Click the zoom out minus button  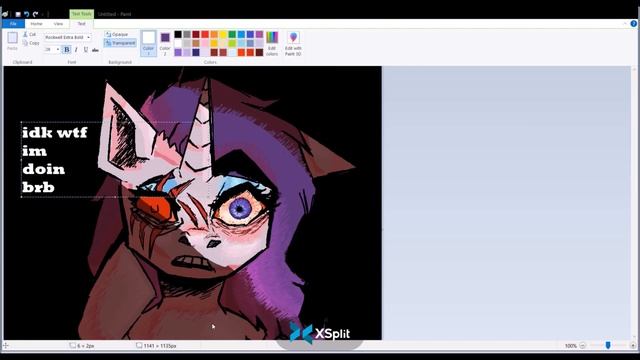click(582, 346)
